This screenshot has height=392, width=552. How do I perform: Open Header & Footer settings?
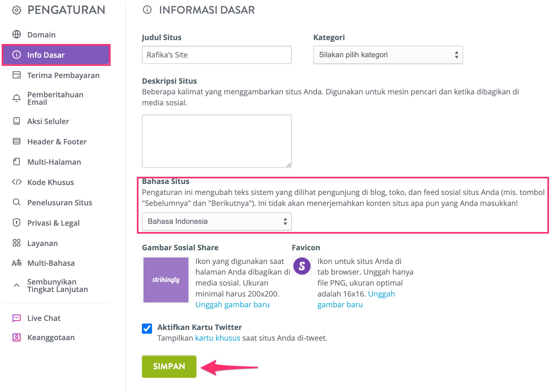click(57, 141)
